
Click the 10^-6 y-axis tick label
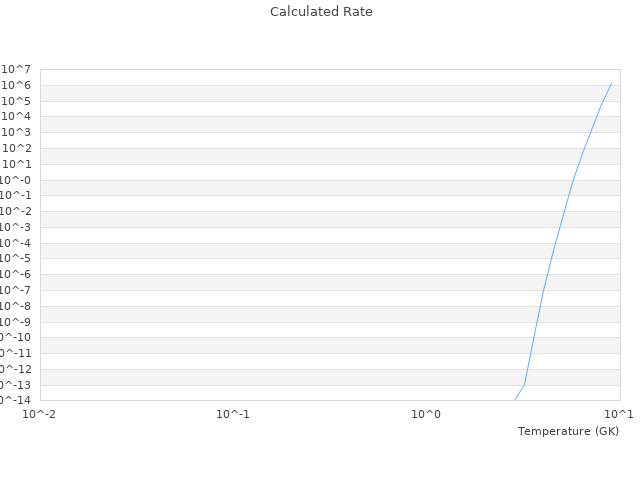(x=15, y=274)
